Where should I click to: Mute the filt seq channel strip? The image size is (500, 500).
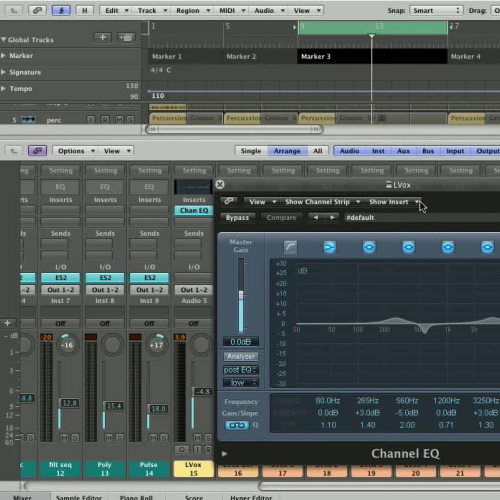65,438
